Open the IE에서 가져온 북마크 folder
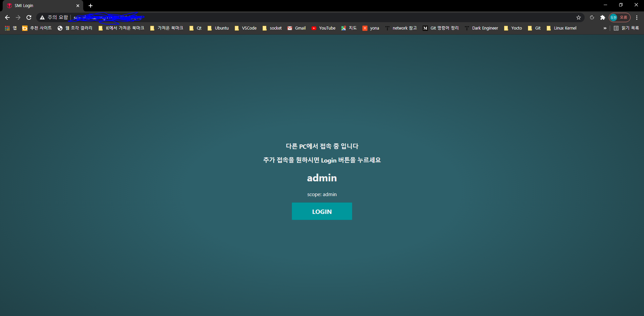644x316 pixels. click(121, 28)
